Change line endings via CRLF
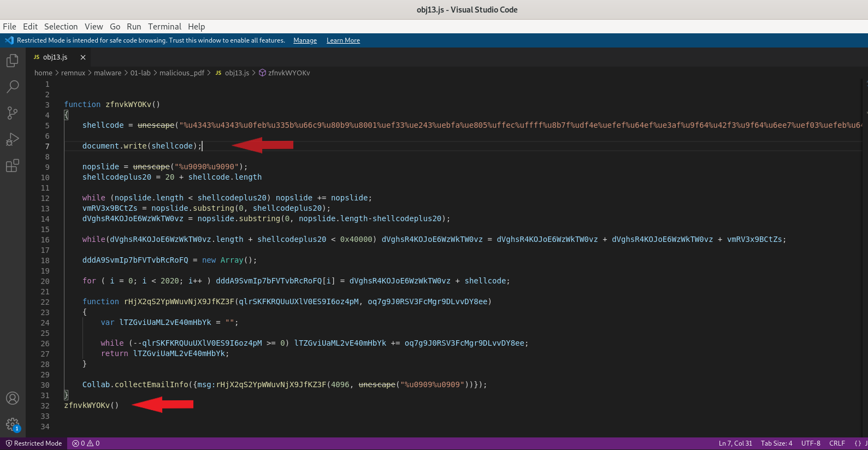This screenshot has width=868, height=450. [x=837, y=443]
